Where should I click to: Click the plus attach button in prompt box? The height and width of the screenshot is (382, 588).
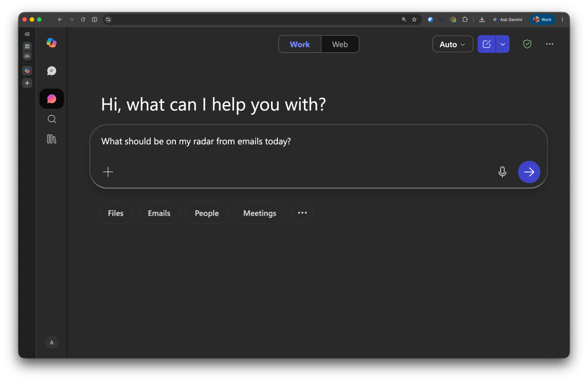pyautogui.click(x=108, y=172)
